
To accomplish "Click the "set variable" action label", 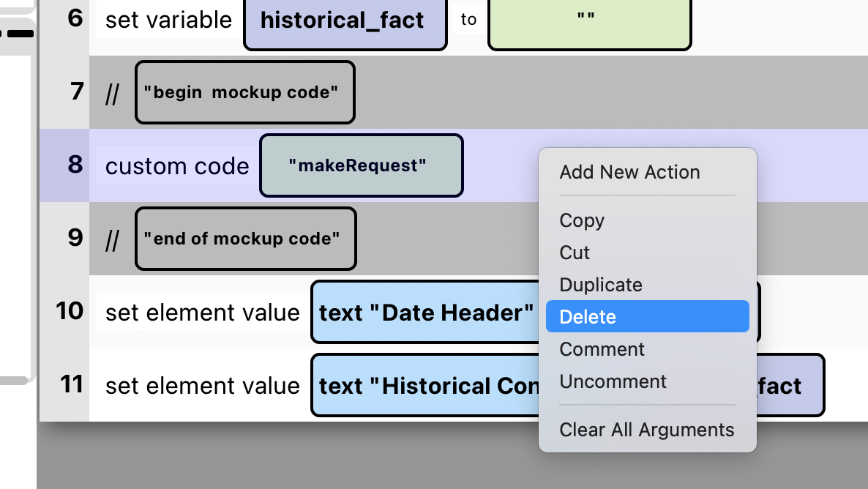I will (x=169, y=20).
